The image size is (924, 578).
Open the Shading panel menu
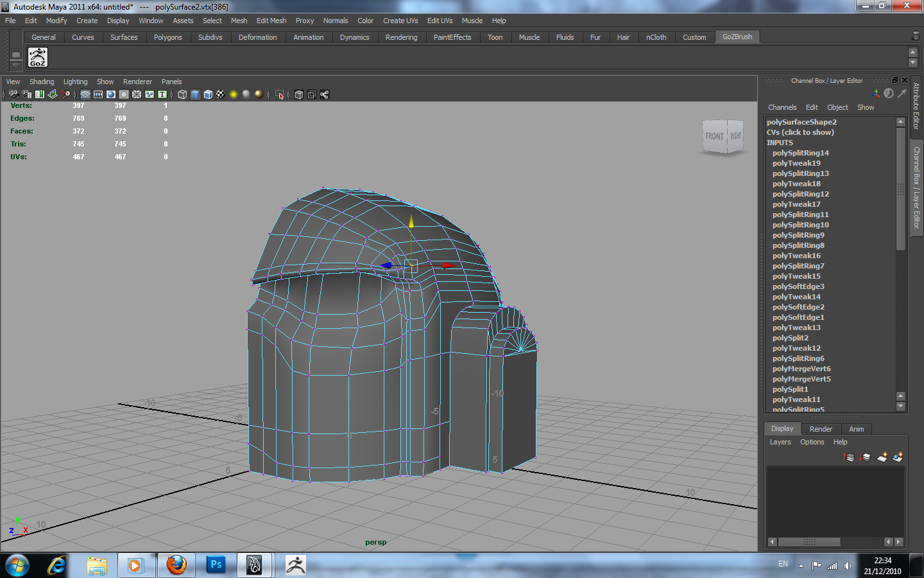(x=42, y=82)
